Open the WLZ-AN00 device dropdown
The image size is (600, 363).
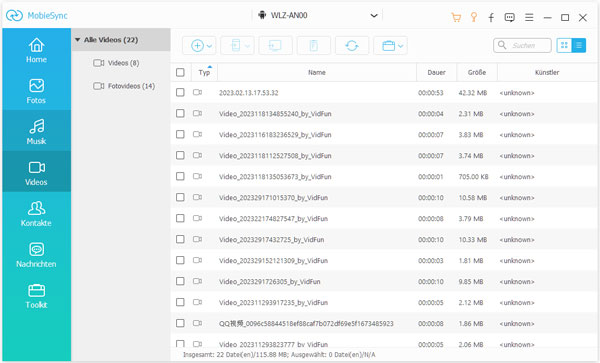(318, 16)
